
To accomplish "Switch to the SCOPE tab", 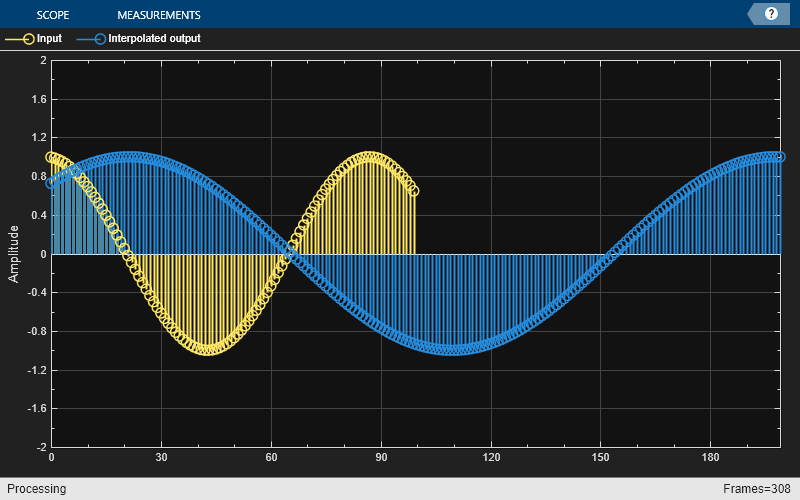I will (x=53, y=15).
